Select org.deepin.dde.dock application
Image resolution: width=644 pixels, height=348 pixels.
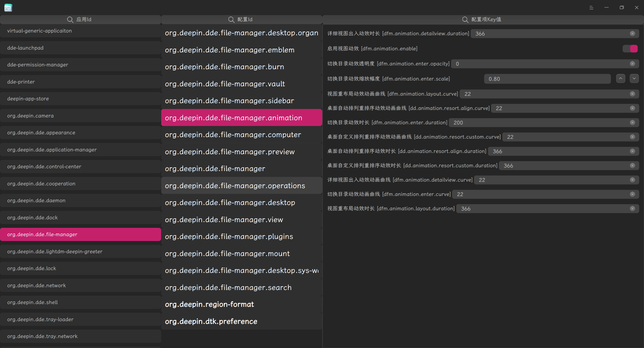pos(80,217)
